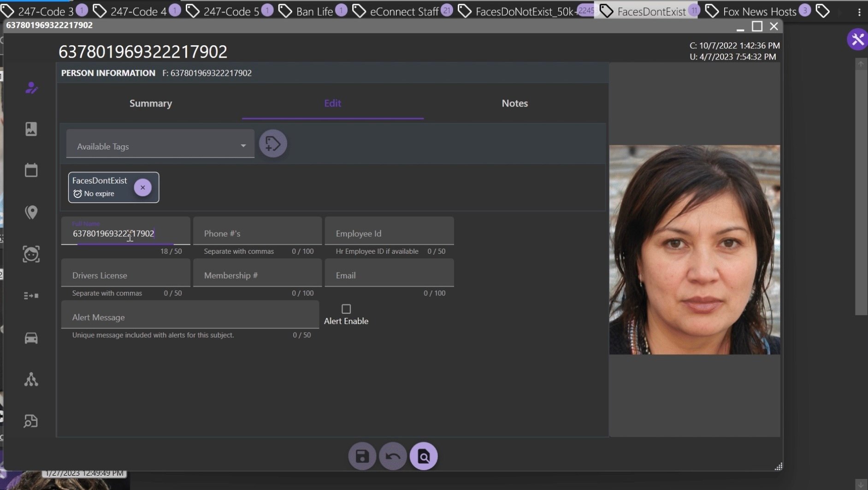Click the right-side vertical scrollbar
The width and height of the screenshot is (868, 490).
(x=861, y=185)
